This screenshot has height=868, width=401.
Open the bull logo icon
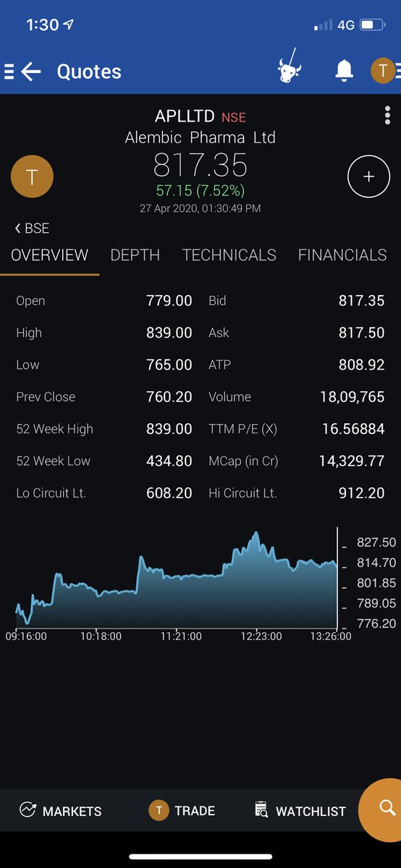pos(290,67)
